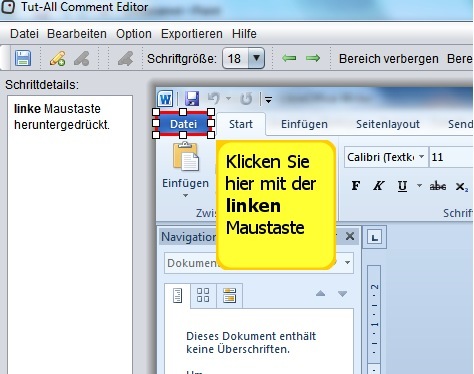Click inside the Schrittdetails text box
474x374 pixels.
pos(70,235)
